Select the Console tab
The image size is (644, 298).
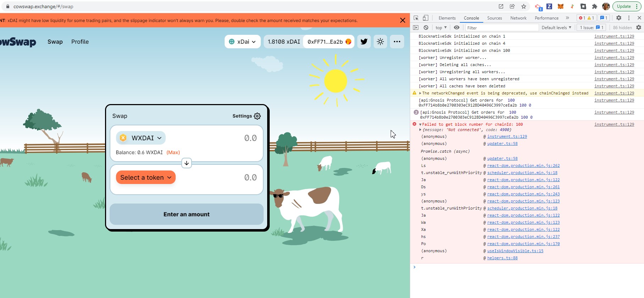471,18
